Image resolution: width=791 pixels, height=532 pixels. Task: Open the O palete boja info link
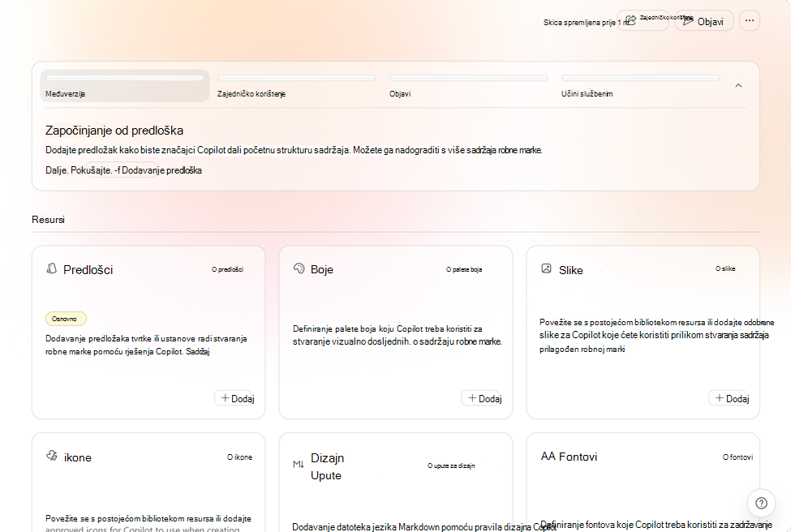tap(464, 269)
